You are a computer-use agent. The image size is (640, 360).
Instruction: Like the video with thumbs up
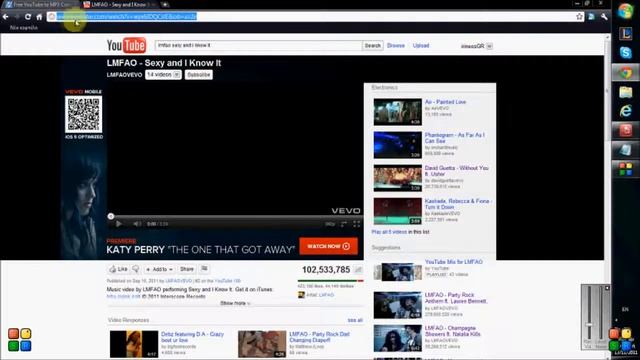coord(118,269)
